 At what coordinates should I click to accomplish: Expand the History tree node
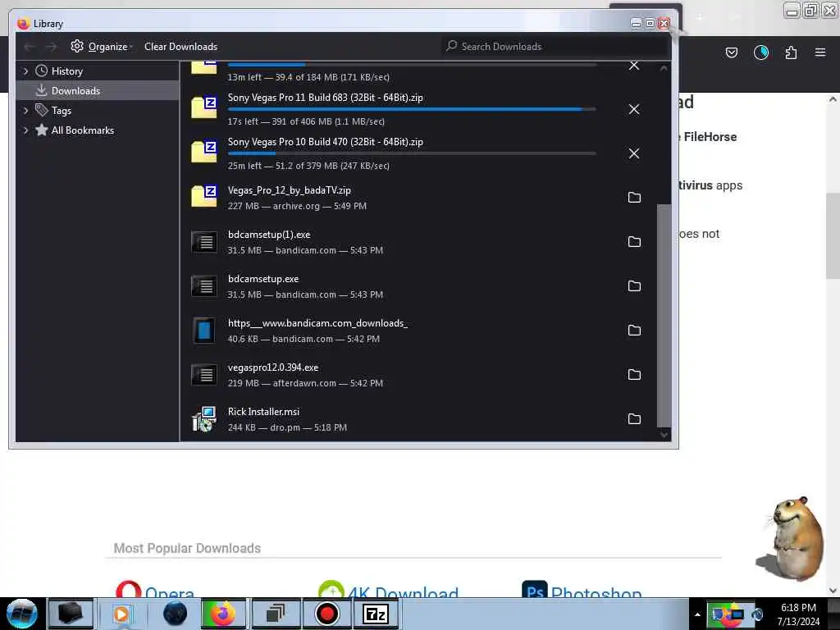[25, 71]
